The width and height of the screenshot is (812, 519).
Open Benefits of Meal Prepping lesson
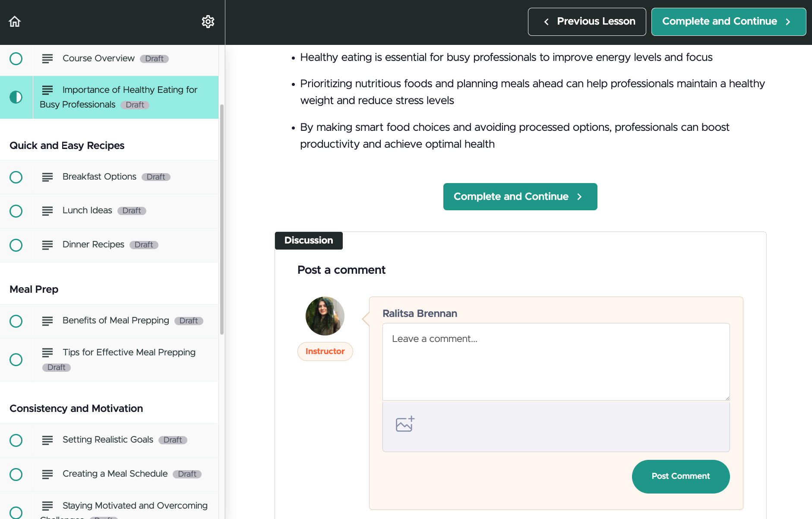(x=116, y=320)
